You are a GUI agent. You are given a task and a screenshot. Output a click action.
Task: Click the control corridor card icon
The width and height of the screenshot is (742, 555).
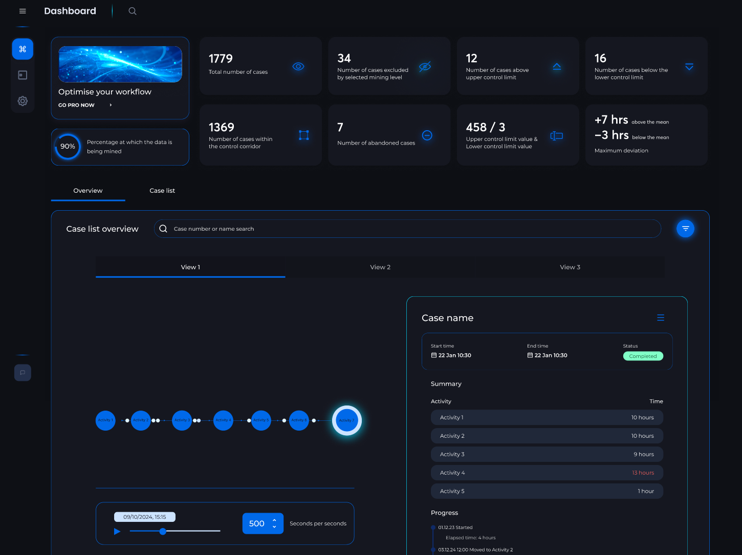click(x=303, y=135)
